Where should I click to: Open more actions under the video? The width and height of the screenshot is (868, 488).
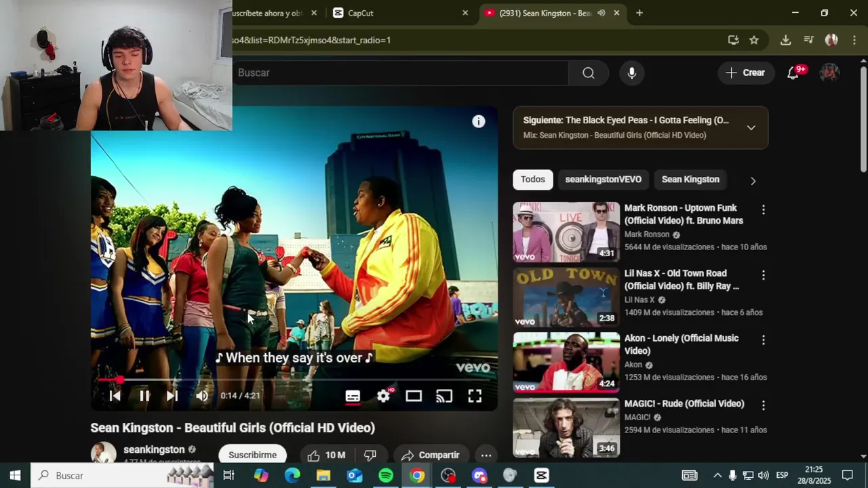click(x=486, y=455)
